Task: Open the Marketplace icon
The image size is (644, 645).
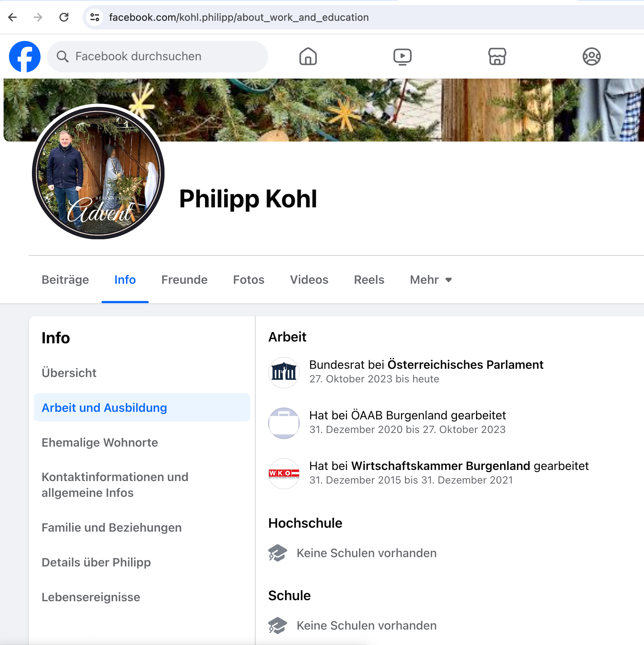Action: tap(497, 57)
